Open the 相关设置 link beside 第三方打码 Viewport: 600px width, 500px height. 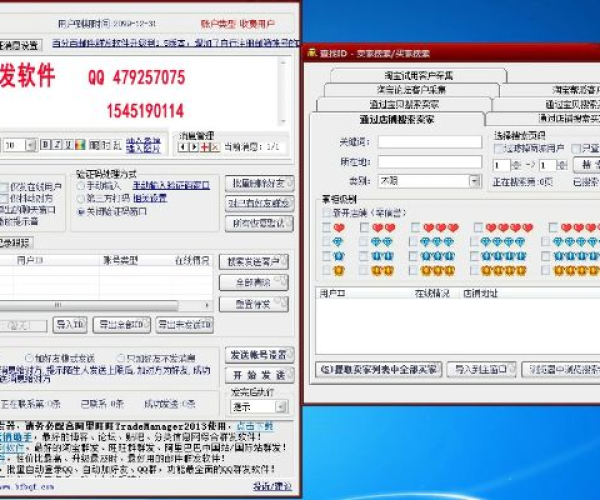[150, 198]
